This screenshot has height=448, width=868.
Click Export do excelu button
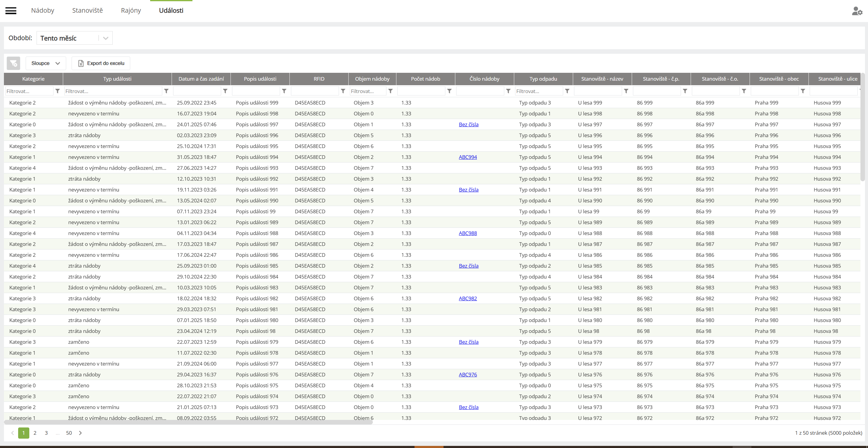point(101,63)
